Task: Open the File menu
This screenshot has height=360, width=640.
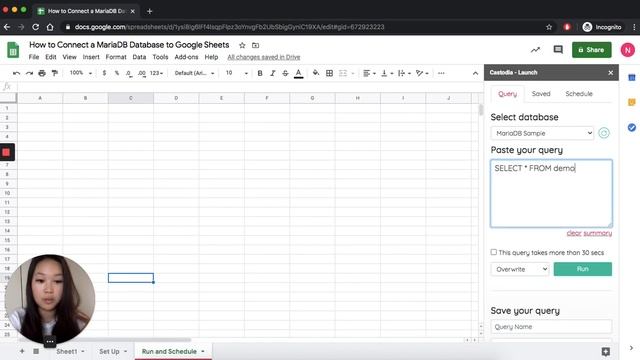Action: (x=34, y=57)
